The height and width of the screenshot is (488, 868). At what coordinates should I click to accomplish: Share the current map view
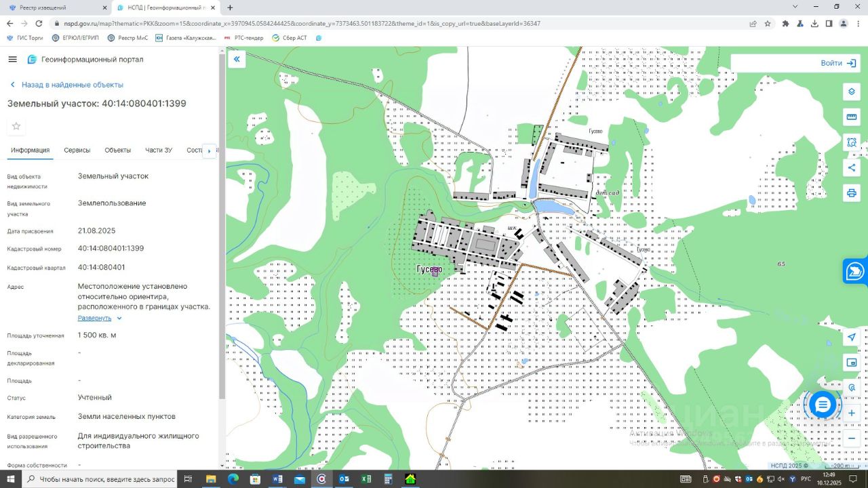point(852,167)
